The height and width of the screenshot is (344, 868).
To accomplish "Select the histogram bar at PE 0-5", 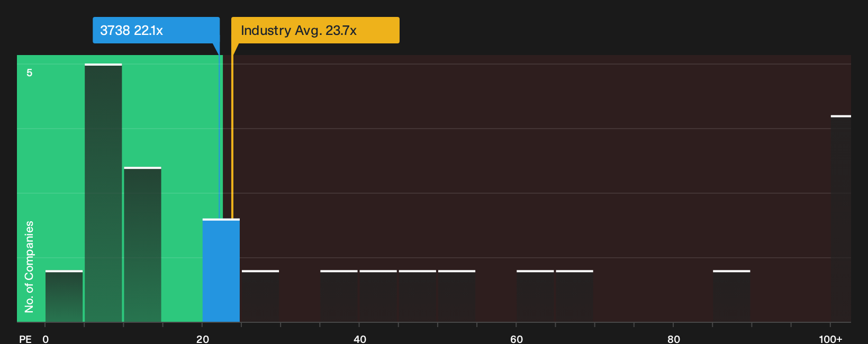I will point(64,296).
